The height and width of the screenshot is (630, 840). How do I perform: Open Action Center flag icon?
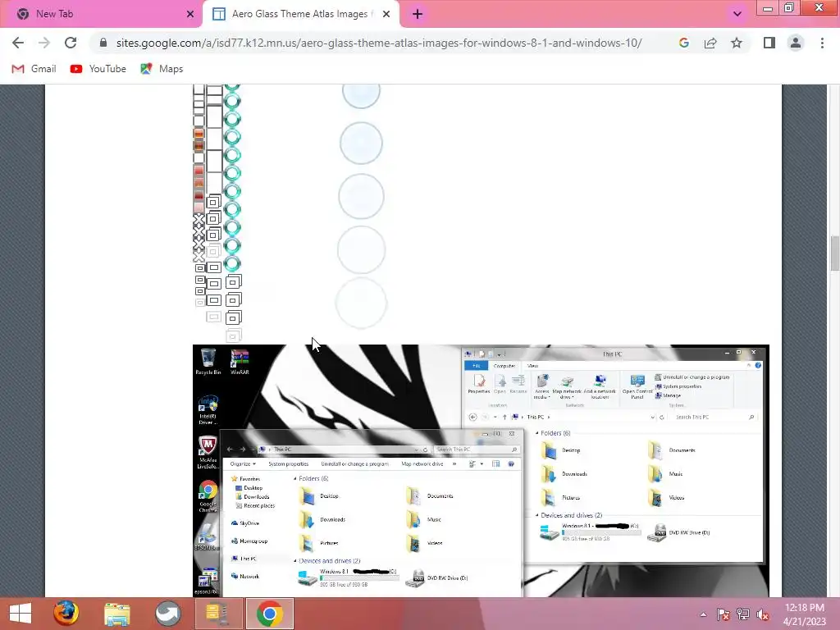pos(723,614)
